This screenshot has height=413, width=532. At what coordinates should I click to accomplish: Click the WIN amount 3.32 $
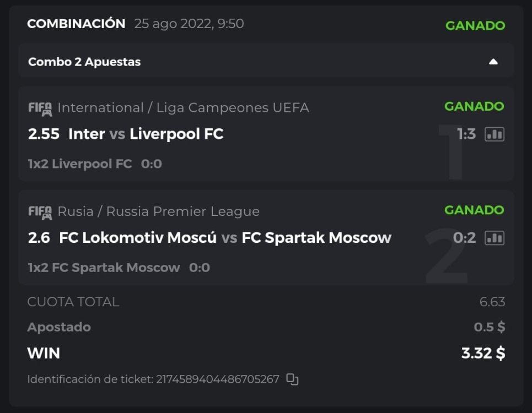tap(483, 353)
